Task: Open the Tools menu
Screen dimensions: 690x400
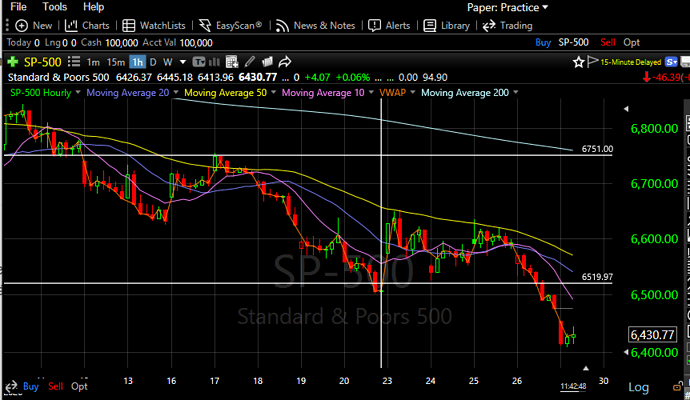Action: (55, 7)
